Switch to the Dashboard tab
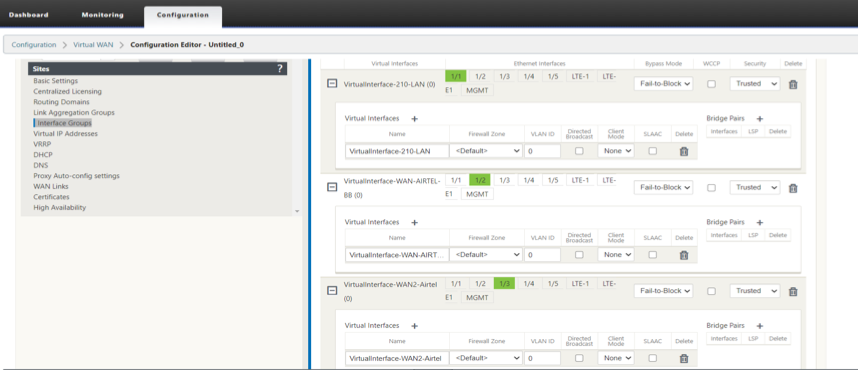 pos(28,15)
